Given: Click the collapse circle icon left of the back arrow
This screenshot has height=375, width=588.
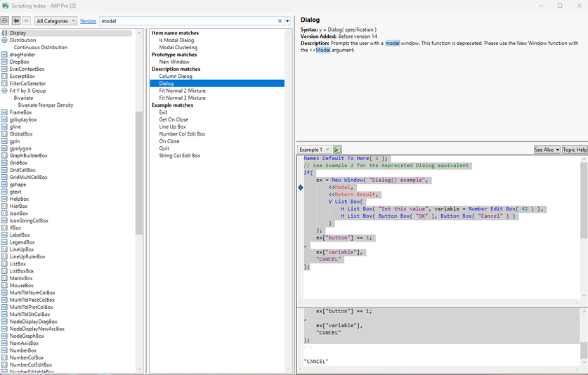Looking at the screenshot, I should click(x=6, y=21).
